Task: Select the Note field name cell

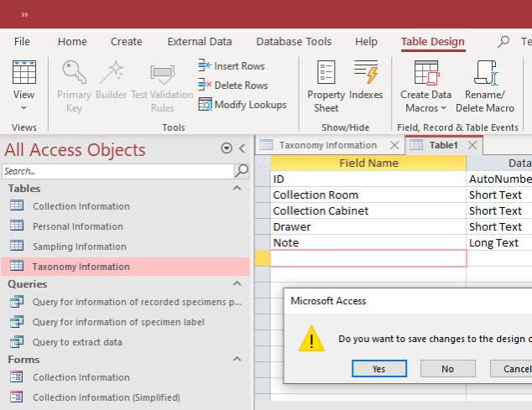Action: [368, 242]
